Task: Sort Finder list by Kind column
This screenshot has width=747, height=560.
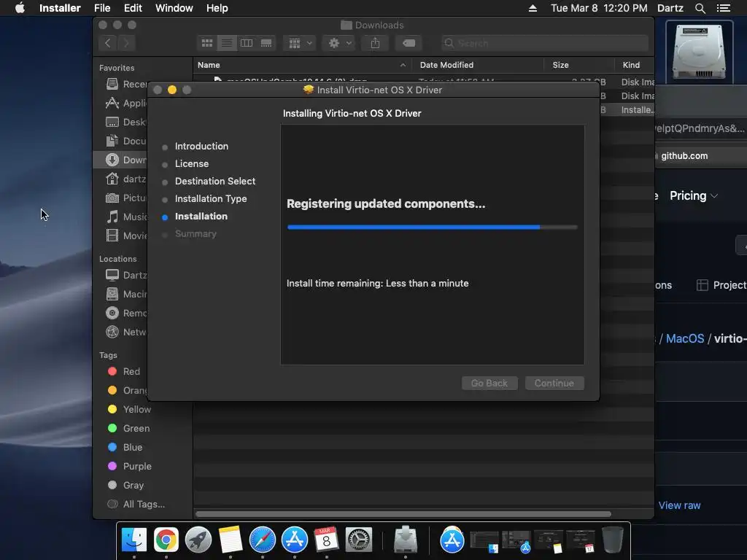Action: click(x=634, y=65)
